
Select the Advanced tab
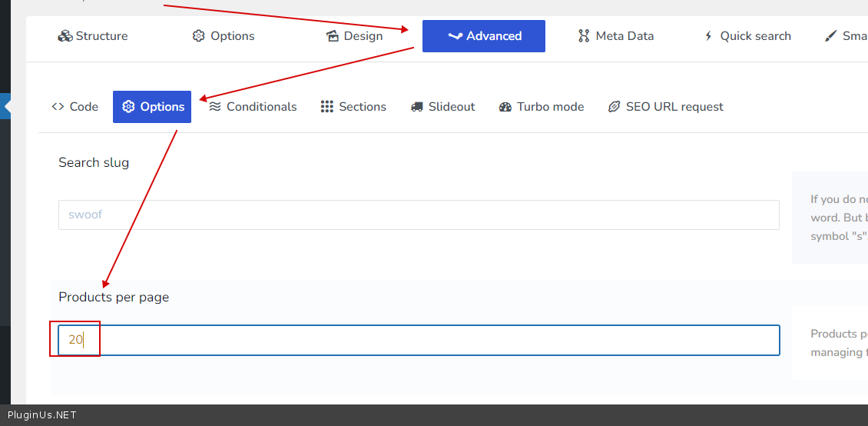pyautogui.click(x=484, y=36)
